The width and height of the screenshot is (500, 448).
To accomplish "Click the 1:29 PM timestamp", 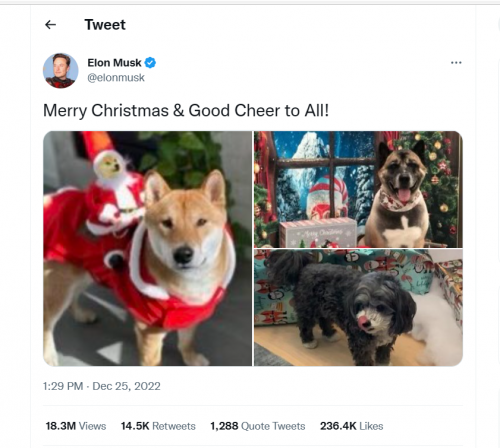I will point(63,386).
